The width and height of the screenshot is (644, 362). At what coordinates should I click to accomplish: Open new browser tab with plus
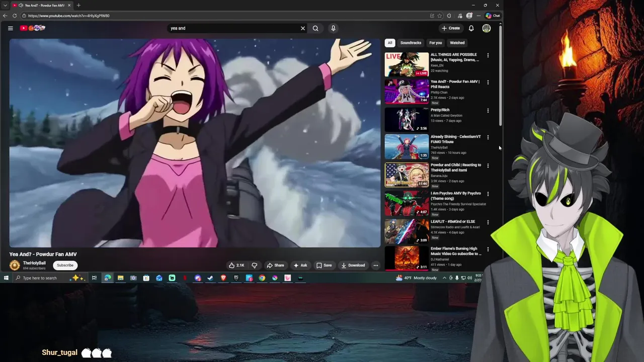(x=78, y=5)
